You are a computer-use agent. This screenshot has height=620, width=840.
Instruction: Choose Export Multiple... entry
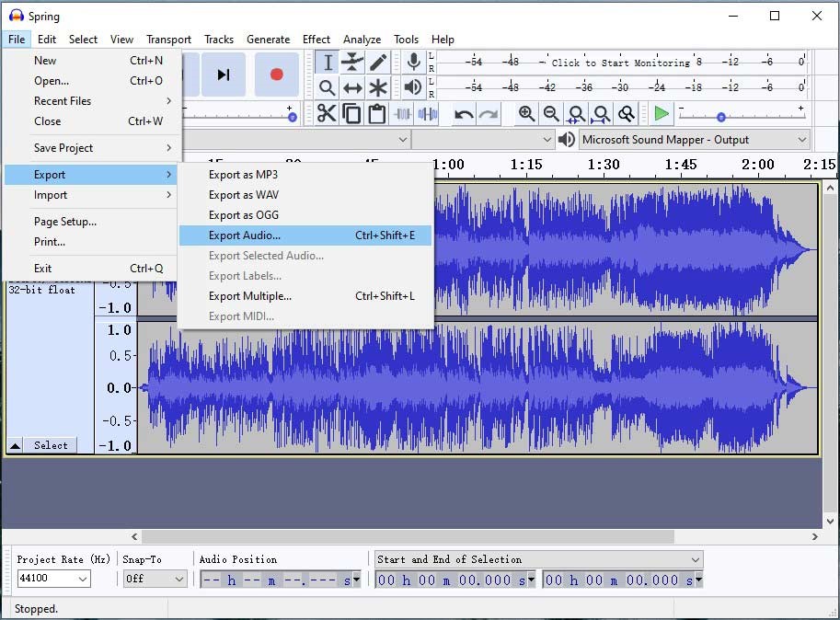pyautogui.click(x=305, y=296)
